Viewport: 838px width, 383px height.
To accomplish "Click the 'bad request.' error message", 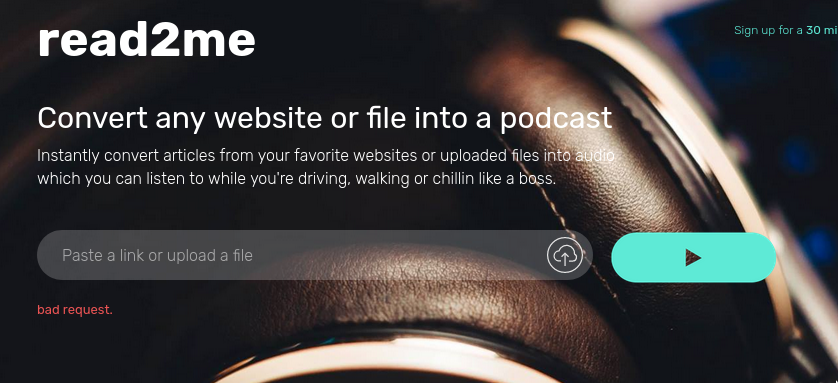I will (75, 310).
